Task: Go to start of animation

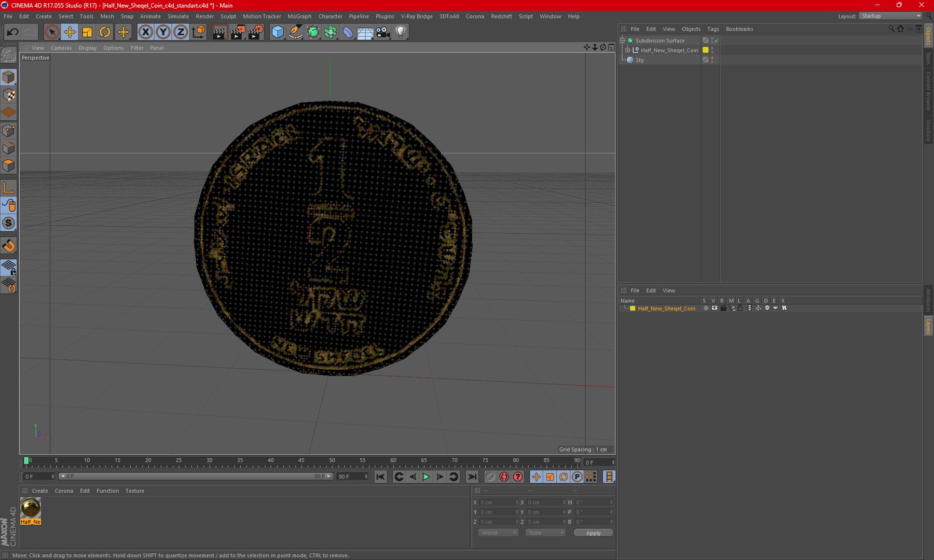Action: point(380,477)
